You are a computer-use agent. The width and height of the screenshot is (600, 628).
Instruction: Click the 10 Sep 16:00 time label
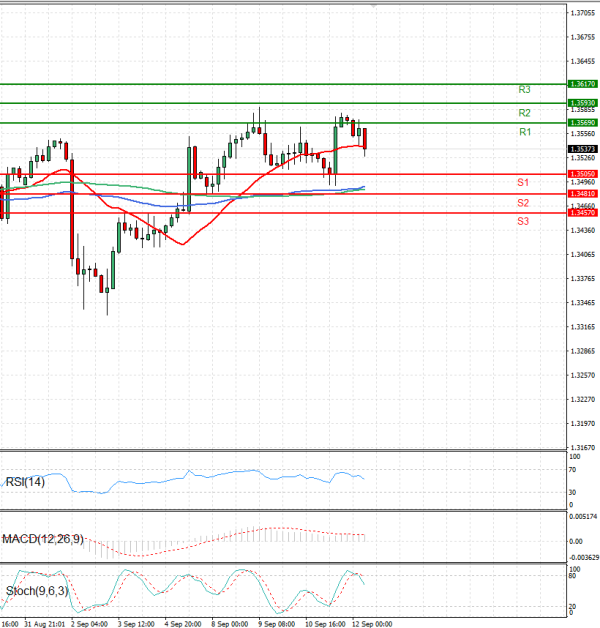tap(325, 624)
